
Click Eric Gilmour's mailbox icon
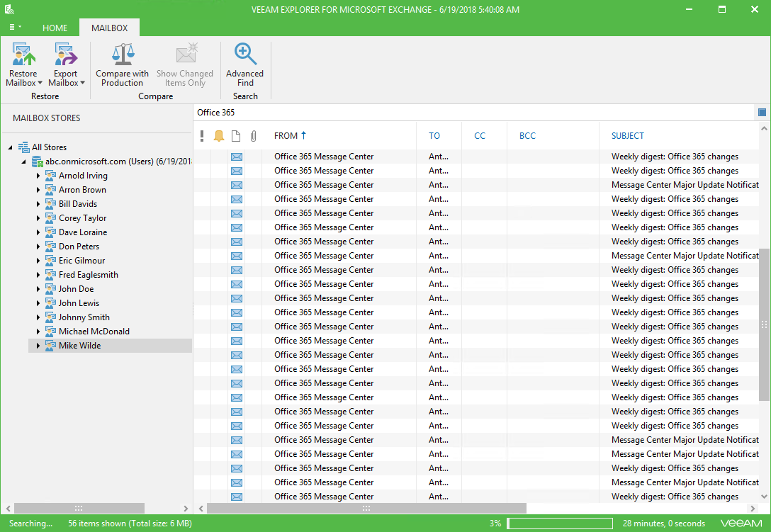tap(50, 261)
